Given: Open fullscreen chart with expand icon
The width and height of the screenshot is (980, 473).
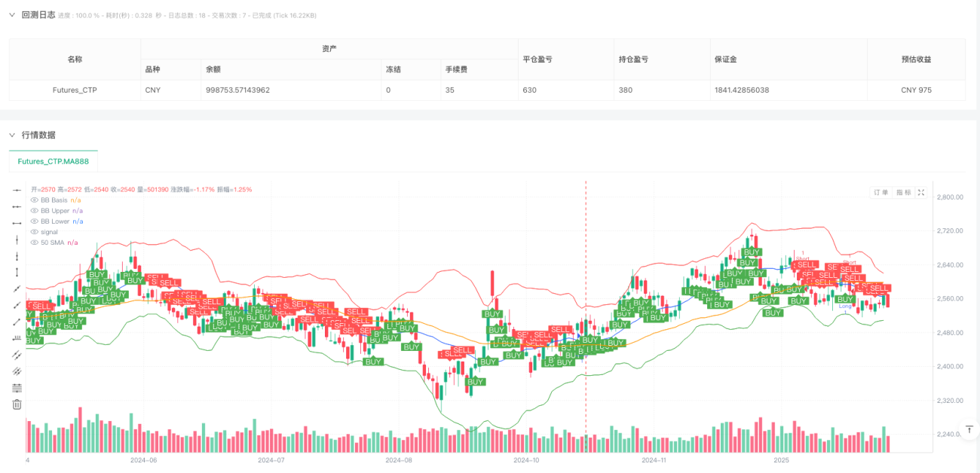Looking at the screenshot, I should click(920, 193).
